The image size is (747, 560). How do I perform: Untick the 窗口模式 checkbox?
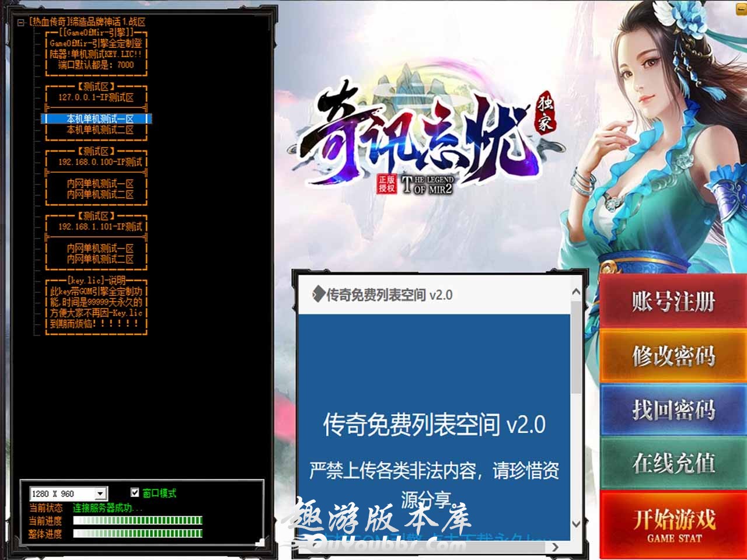click(135, 493)
